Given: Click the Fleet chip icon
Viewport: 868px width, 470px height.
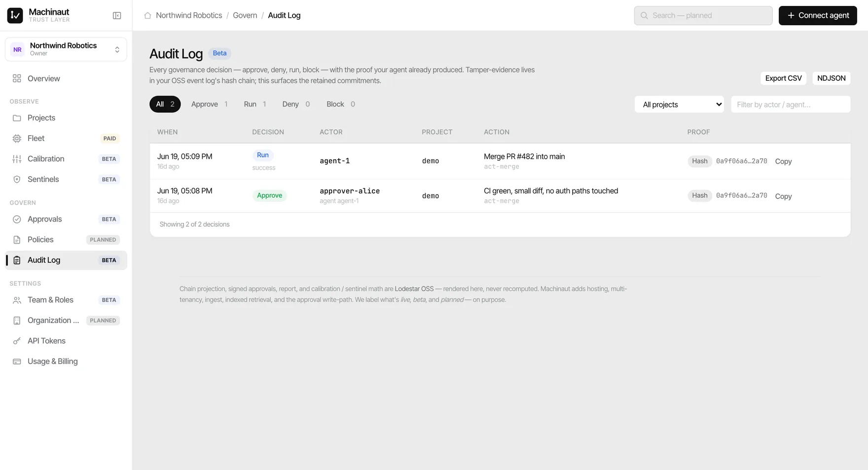Looking at the screenshot, I should [x=17, y=139].
